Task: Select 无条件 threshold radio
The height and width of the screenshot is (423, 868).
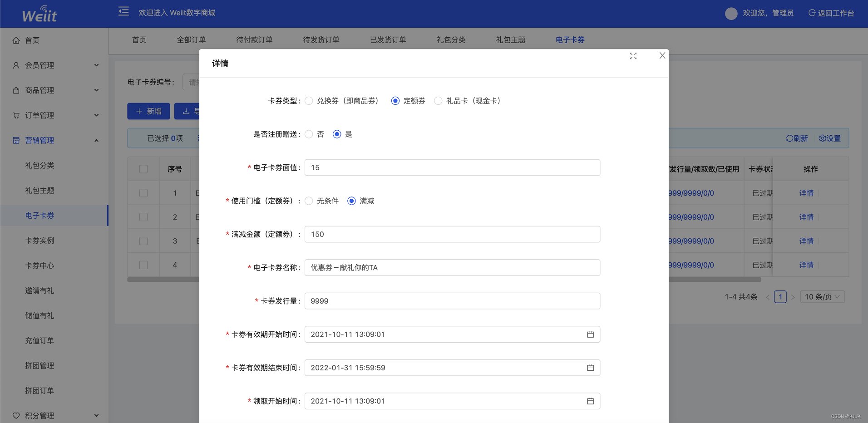Action: coord(309,201)
